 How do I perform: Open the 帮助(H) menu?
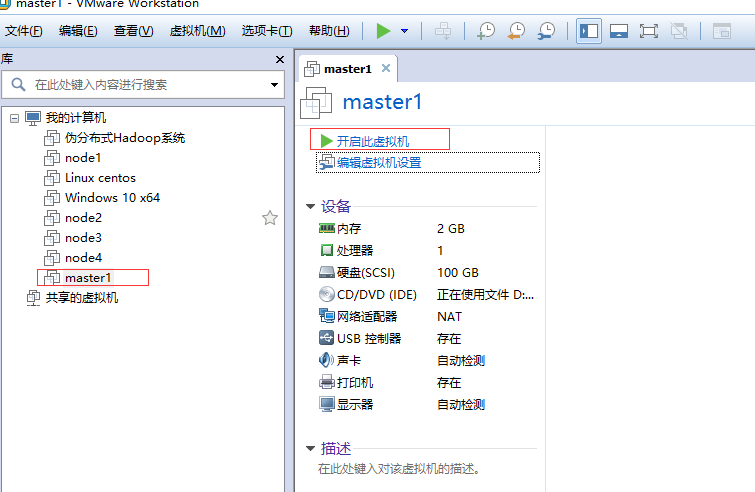[329, 31]
